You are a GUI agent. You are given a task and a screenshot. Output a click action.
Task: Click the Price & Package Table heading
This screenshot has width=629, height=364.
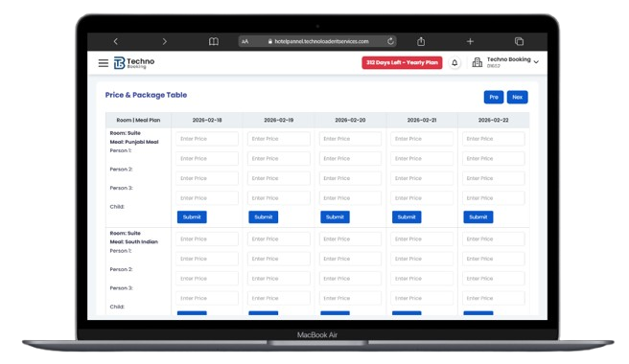pyautogui.click(x=146, y=95)
